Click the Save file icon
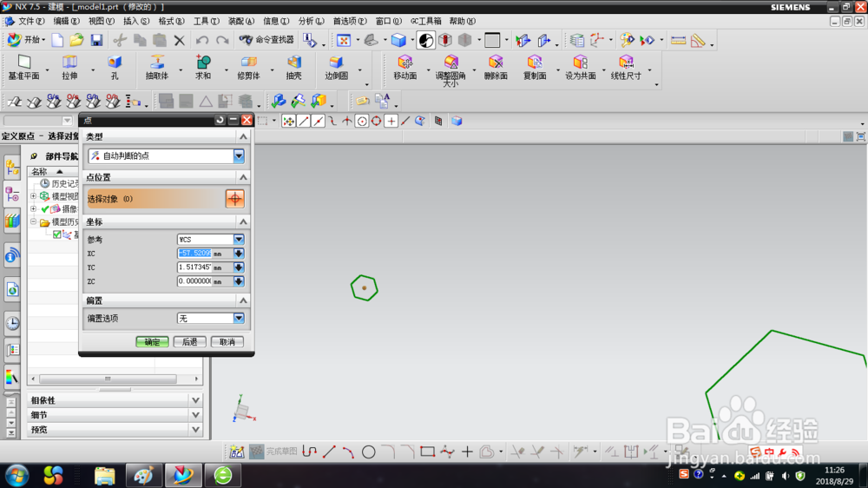 (x=96, y=40)
